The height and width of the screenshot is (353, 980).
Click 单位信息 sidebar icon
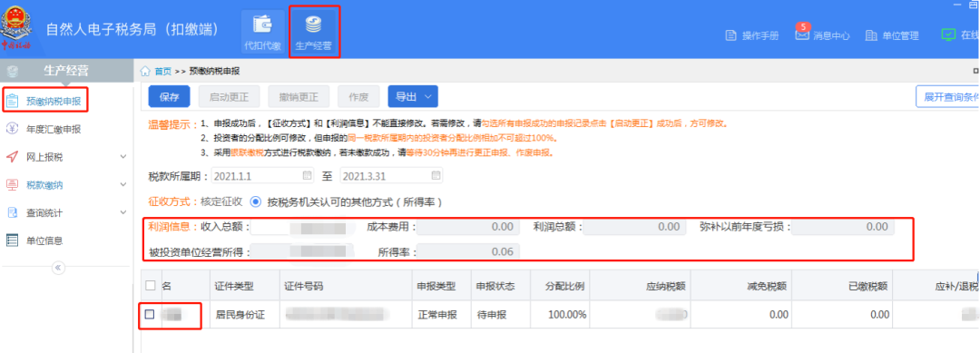coord(12,240)
